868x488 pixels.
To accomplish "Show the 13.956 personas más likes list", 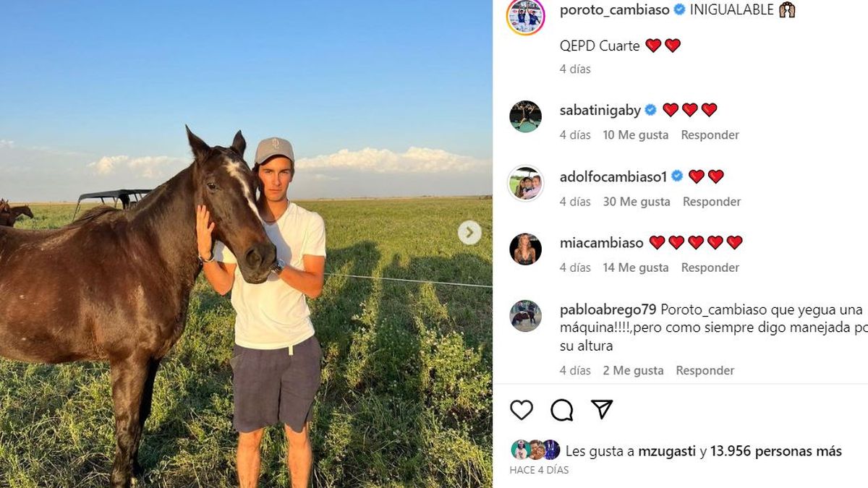I will 776,451.
